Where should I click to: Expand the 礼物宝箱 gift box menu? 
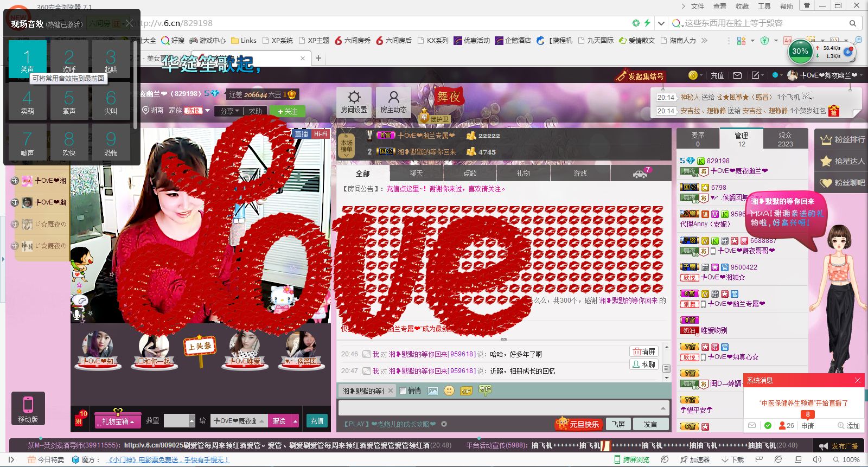[x=118, y=421]
